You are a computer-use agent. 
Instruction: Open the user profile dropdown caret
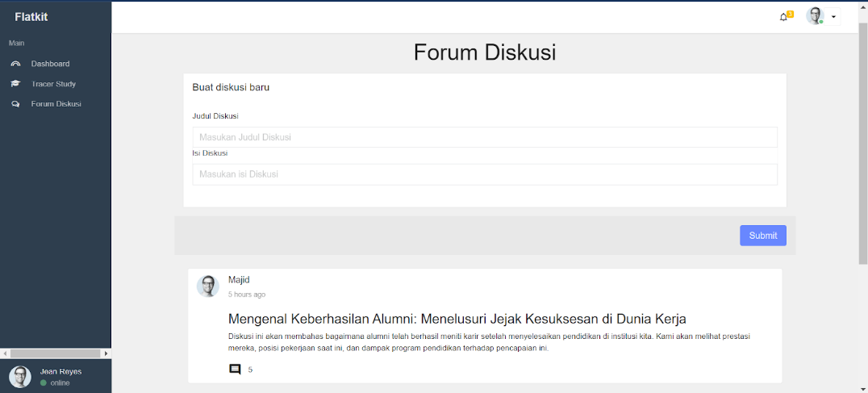[833, 17]
